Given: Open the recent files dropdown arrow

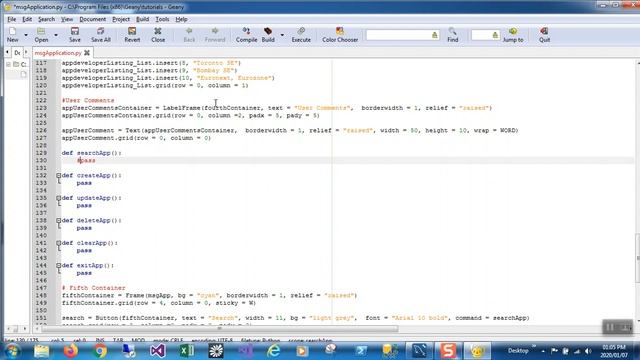Looking at the screenshot, I should coord(56,35).
